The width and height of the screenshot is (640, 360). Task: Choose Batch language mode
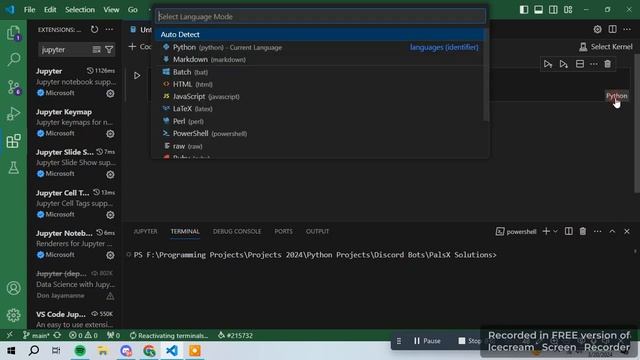[x=320, y=72]
